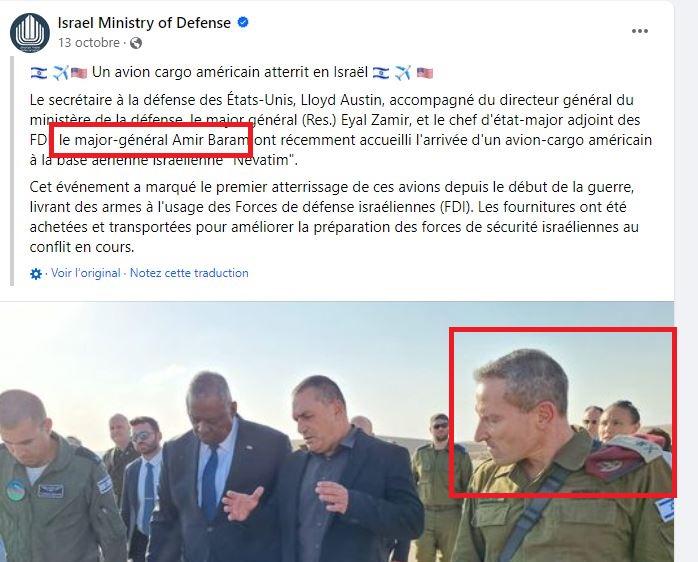Viewport: 698px width, 562px height.
Task: Click the first airplane emoji in headline
Action: coord(60,73)
